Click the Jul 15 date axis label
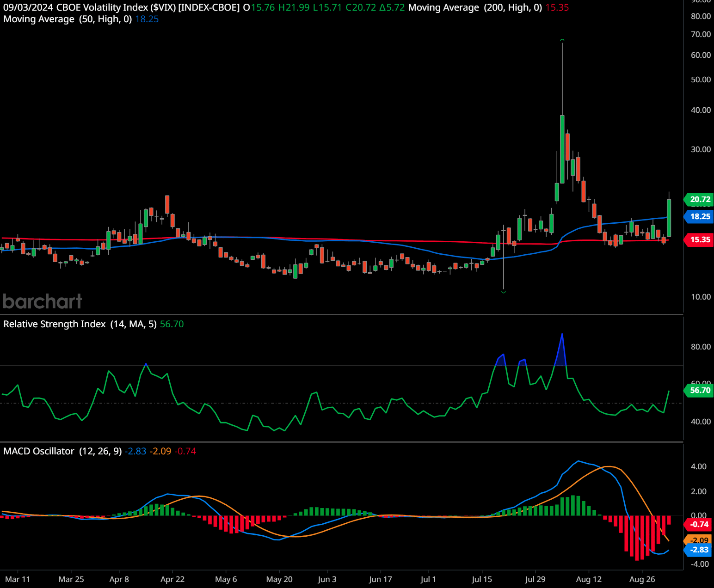714x588 pixels. (x=482, y=579)
